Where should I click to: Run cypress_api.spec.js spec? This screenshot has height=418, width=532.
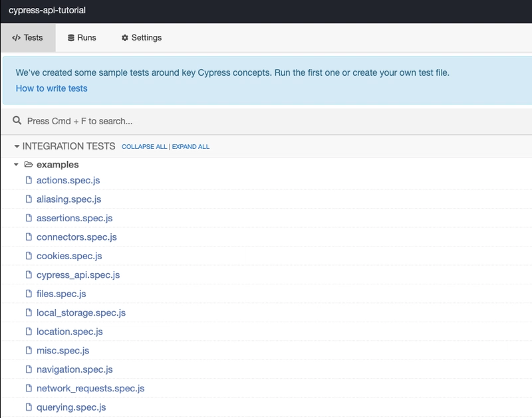click(x=78, y=275)
